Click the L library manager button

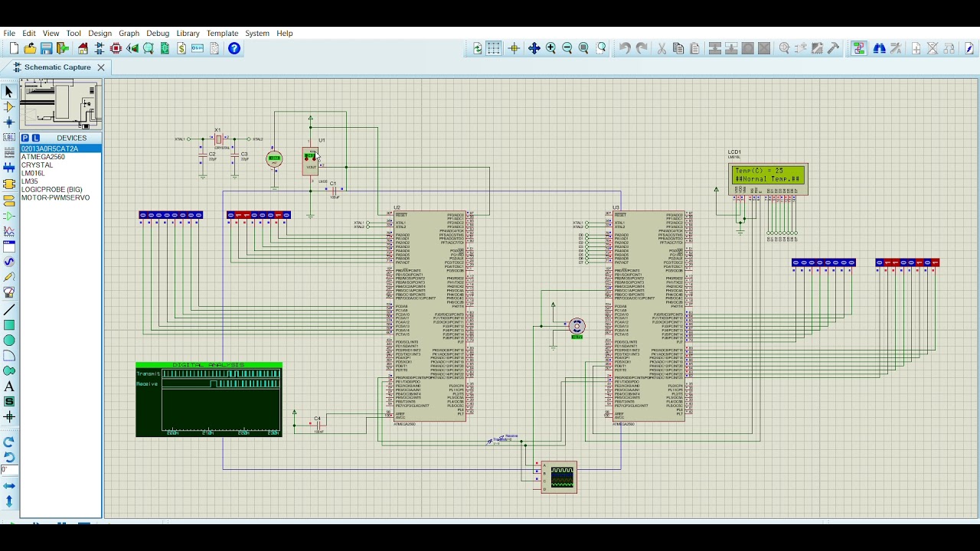[x=34, y=139]
